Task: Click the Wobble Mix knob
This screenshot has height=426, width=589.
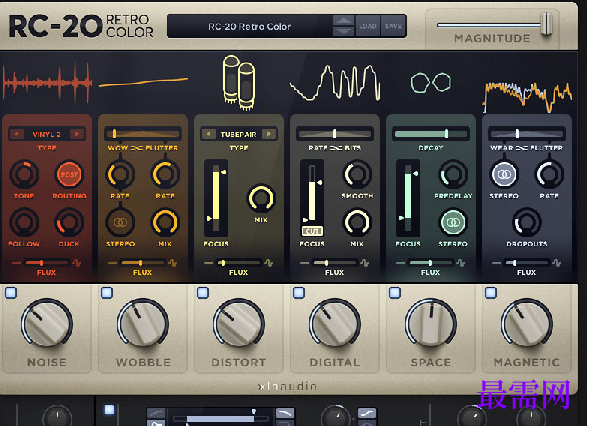Action: point(165,222)
